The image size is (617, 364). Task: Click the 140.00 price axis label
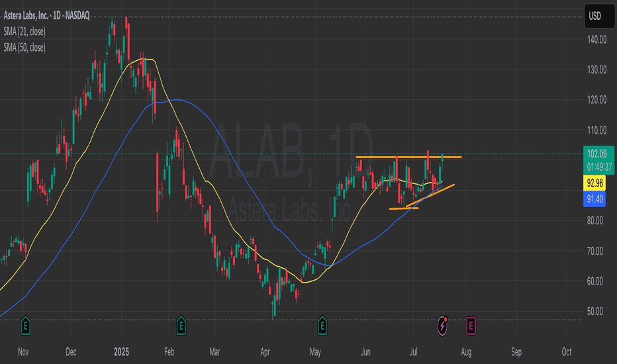point(597,39)
